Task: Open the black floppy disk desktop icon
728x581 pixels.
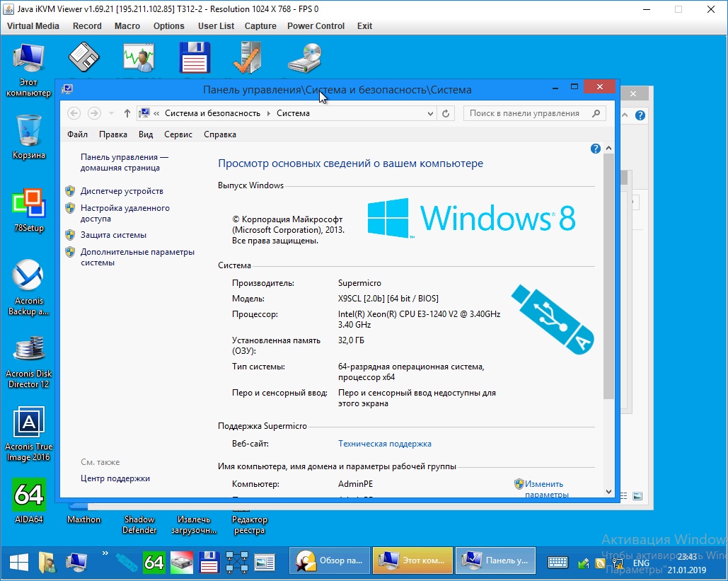Action: click(x=83, y=57)
